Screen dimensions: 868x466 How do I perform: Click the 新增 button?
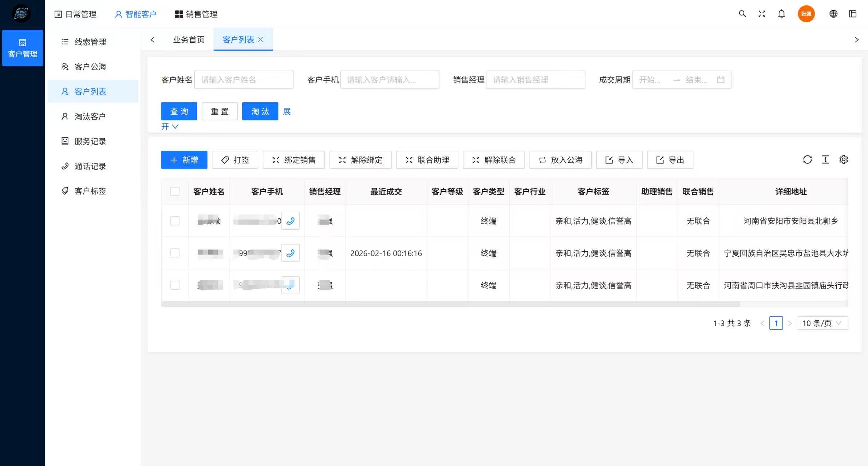click(184, 160)
